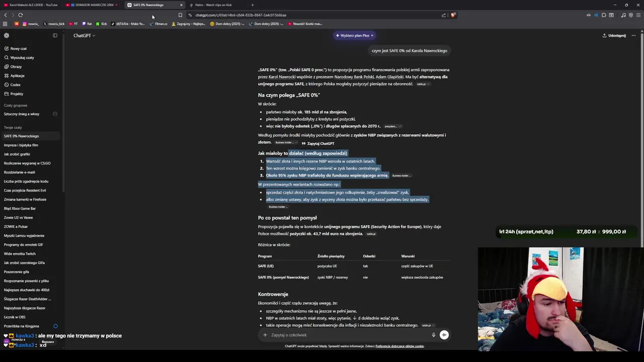
Task: Open chat Impreza i bijatyka film
Action: pos(30,145)
